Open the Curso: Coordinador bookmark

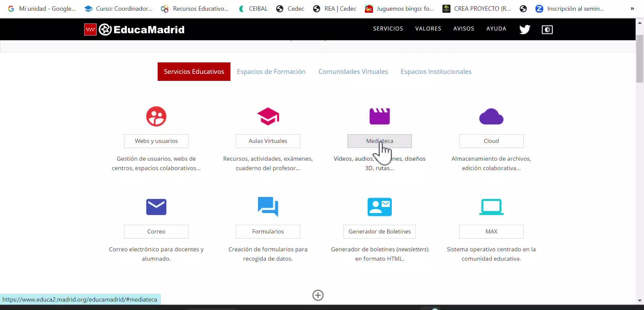(118, 9)
